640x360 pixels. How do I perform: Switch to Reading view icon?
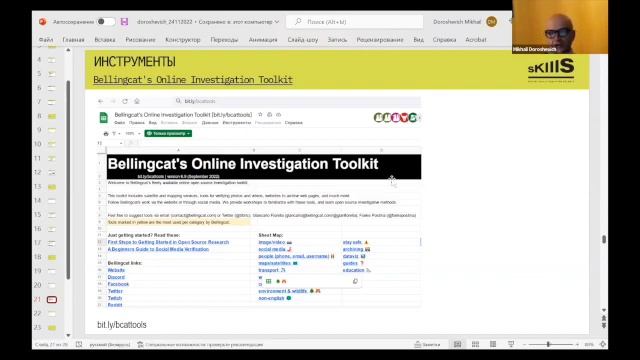click(x=493, y=344)
